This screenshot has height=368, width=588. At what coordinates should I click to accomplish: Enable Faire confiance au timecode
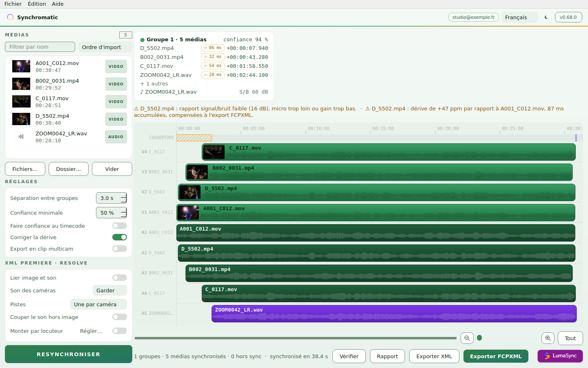(120, 226)
